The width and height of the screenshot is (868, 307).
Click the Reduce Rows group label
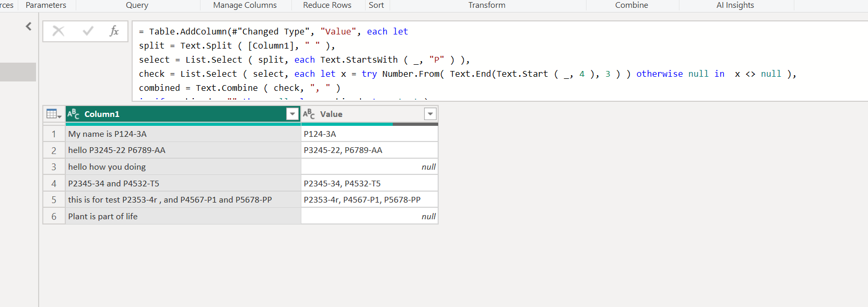click(x=327, y=5)
